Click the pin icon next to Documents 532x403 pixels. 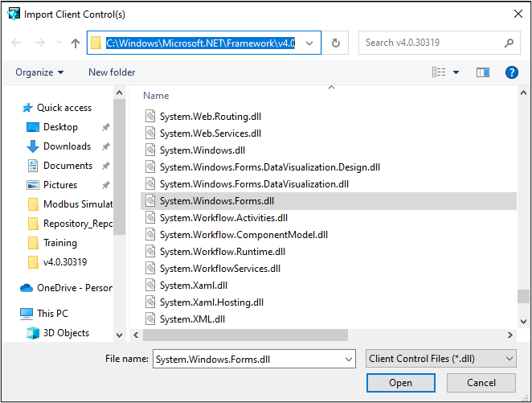(x=106, y=166)
